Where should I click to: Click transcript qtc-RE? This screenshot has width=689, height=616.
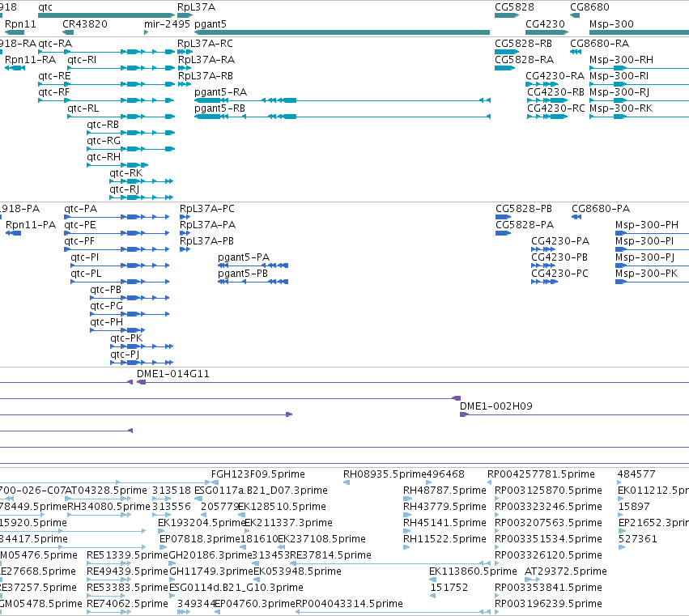[106, 84]
